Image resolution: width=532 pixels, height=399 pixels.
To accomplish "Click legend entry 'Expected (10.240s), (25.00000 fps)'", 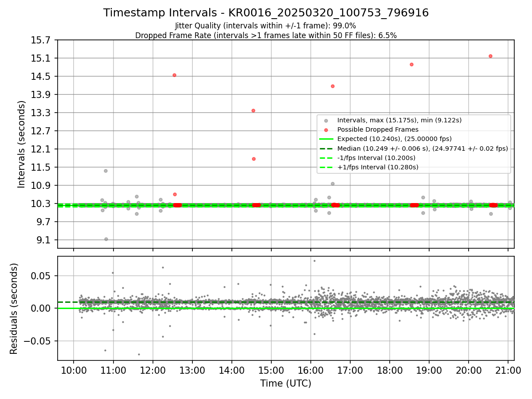I will tap(395, 139).
